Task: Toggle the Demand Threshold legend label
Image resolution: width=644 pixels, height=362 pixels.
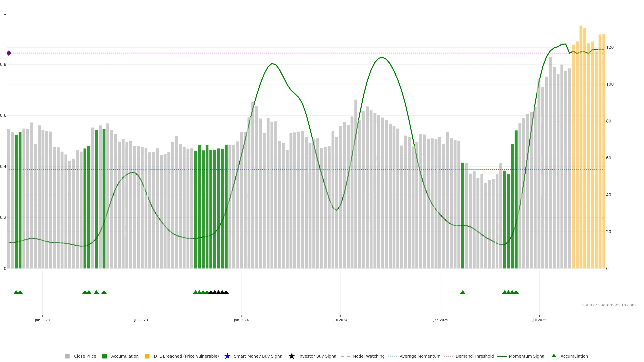Action: click(x=474, y=356)
